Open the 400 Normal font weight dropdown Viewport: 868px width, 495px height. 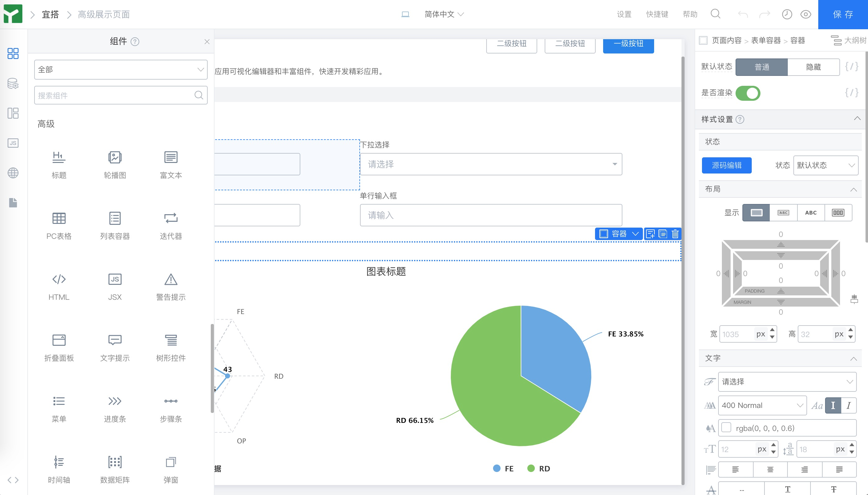[x=762, y=405]
